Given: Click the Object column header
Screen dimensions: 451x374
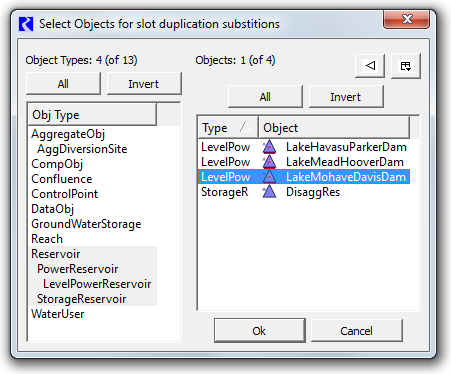Looking at the screenshot, I should (334, 128).
